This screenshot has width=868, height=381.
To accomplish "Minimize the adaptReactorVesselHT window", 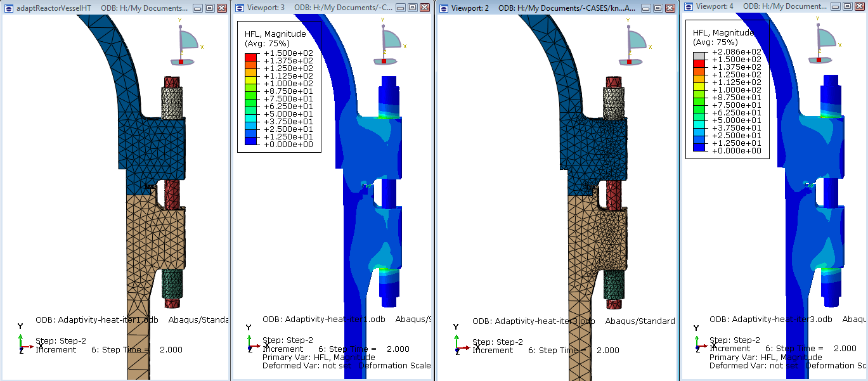I will (198, 8).
